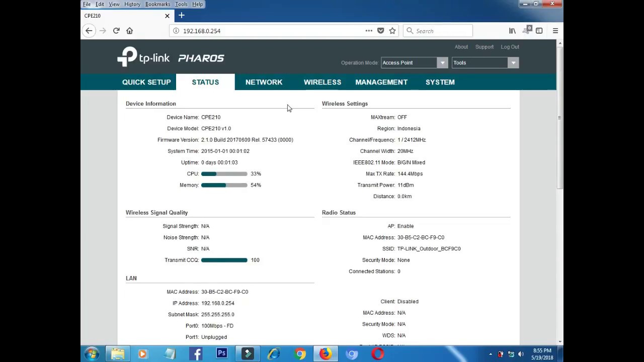
Task: Open Google Chrome from the taskbar
Action: 300,354
